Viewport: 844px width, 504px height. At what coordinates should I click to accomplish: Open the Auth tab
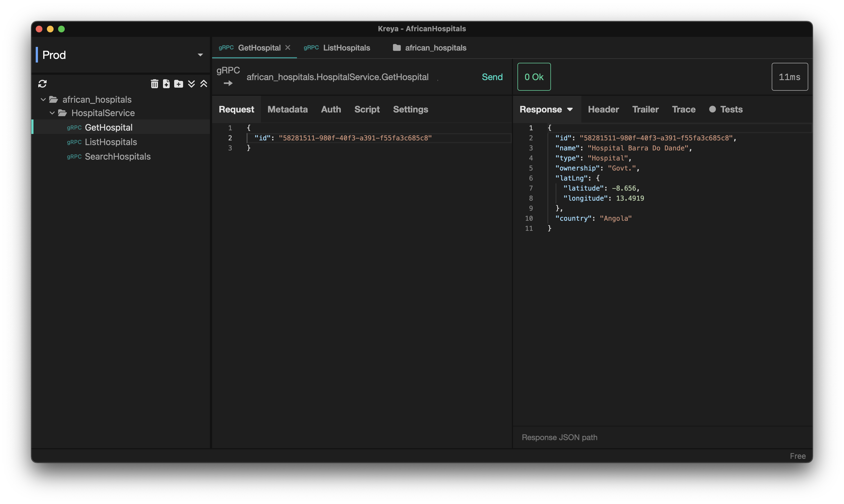tap(331, 109)
